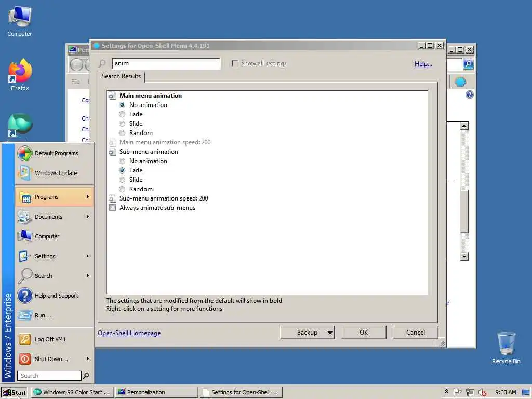Open the Run dialog from Start menu
This screenshot has width=532, height=399.
[x=54, y=315]
